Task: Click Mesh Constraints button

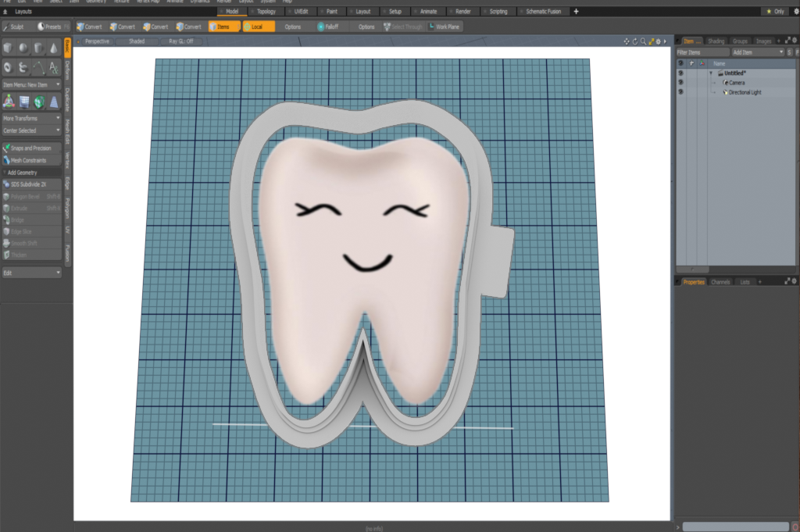Action: coord(31,160)
